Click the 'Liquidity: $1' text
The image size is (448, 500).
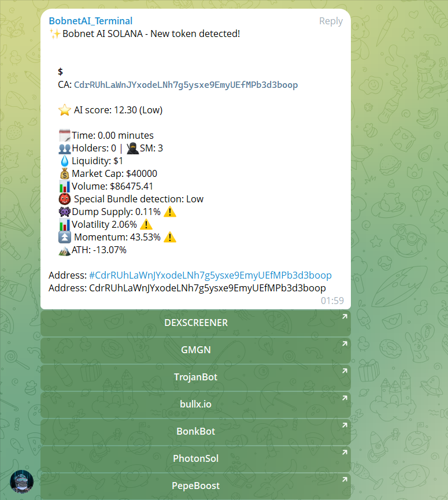point(97,161)
